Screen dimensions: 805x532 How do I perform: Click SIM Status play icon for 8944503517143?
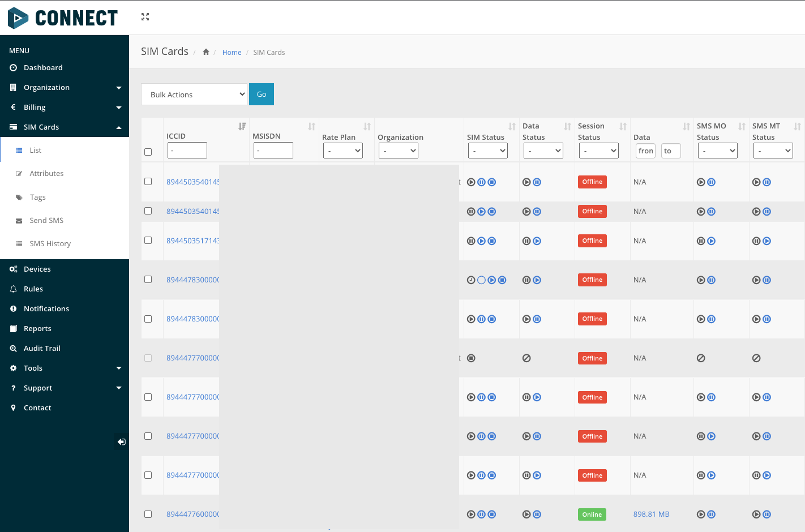pyautogui.click(x=481, y=241)
